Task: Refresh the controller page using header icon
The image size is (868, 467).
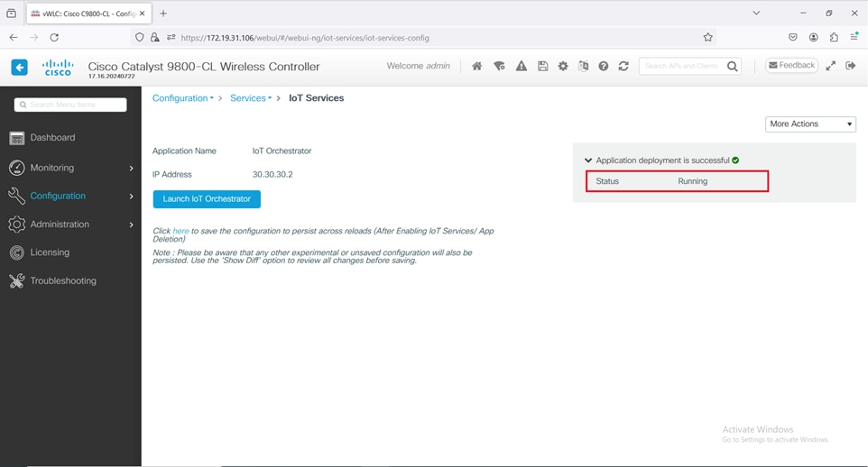Action: coord(623,66)
